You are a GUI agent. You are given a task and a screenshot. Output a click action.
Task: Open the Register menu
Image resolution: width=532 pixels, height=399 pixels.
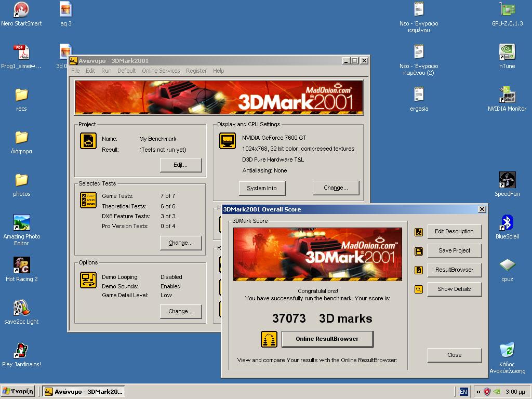point(196,71)
